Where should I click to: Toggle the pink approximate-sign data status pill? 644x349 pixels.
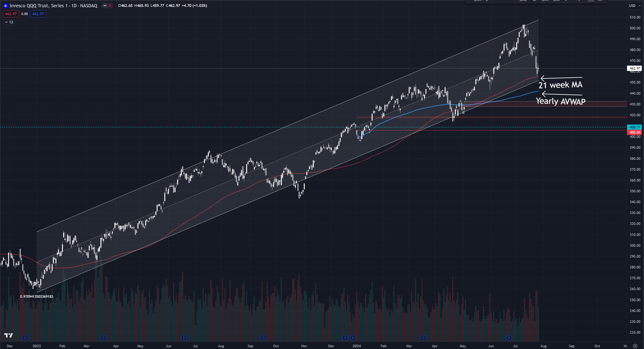click(110, 6)
